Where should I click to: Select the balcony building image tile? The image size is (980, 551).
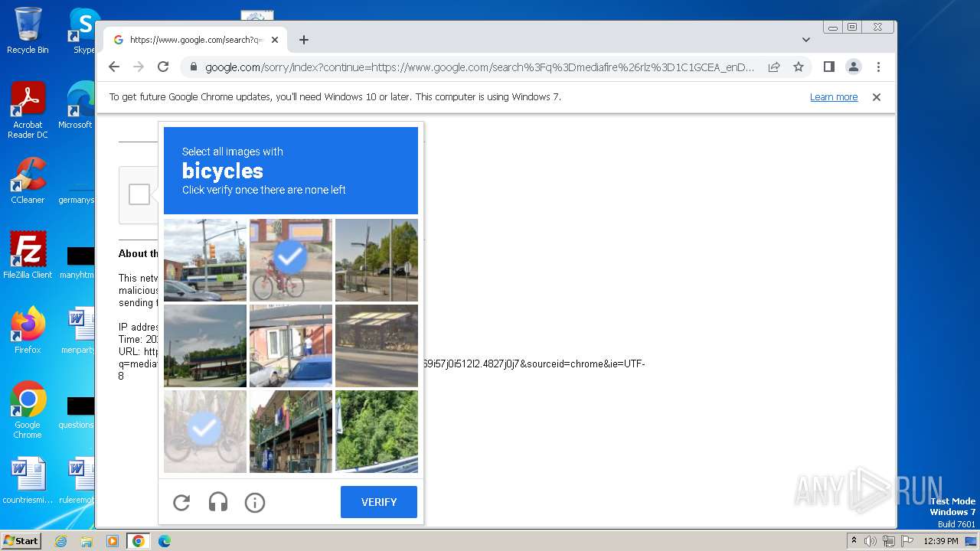click(291, 432)
